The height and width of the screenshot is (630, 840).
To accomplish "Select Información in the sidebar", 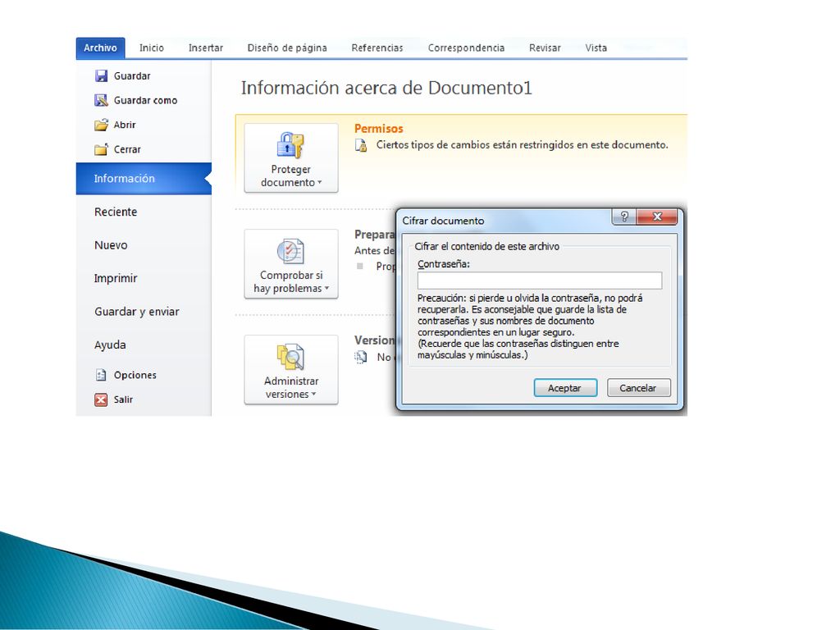I will click(x=144, y=178).
